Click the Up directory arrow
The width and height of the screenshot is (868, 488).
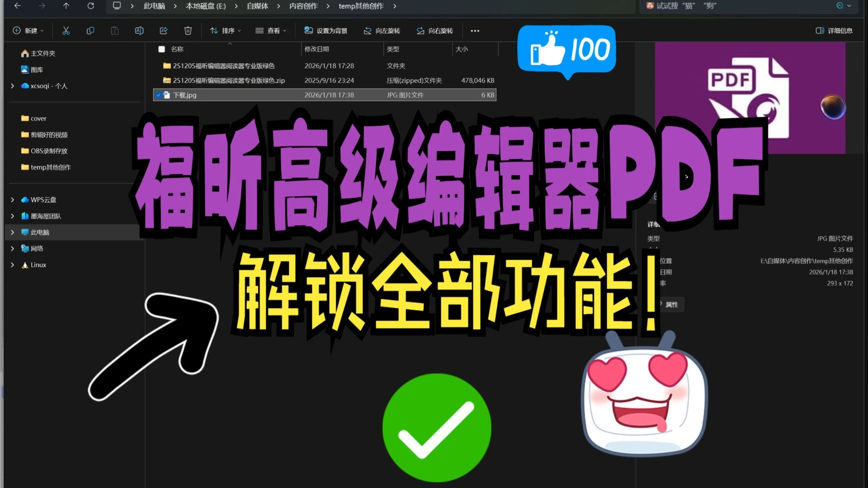click(x=66, y=6)
